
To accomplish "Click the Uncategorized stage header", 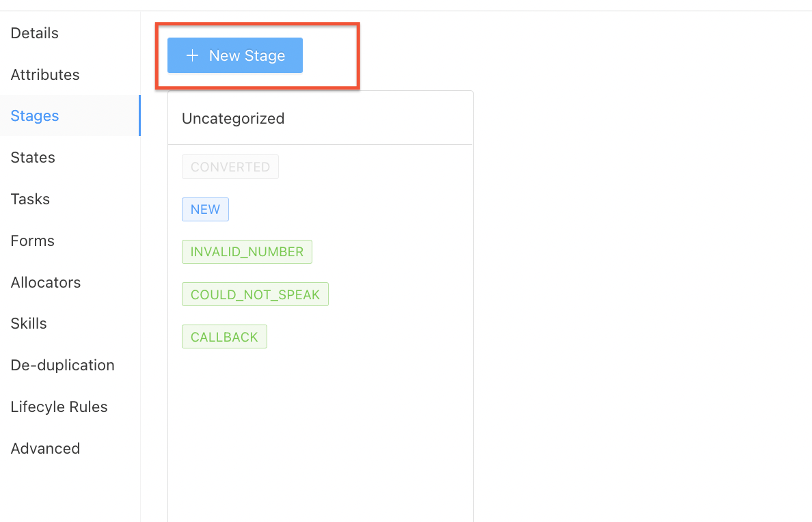I will pos(233,118).
